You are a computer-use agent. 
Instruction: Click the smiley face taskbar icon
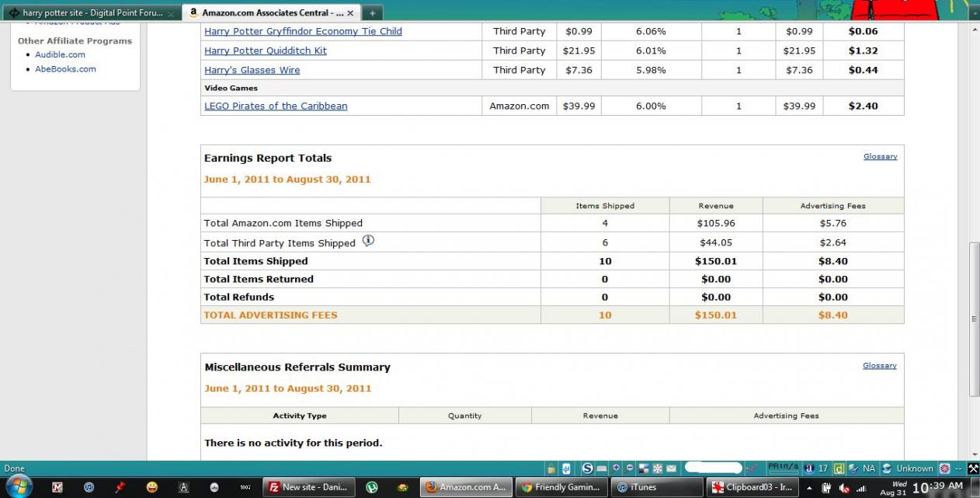(151, 487)
